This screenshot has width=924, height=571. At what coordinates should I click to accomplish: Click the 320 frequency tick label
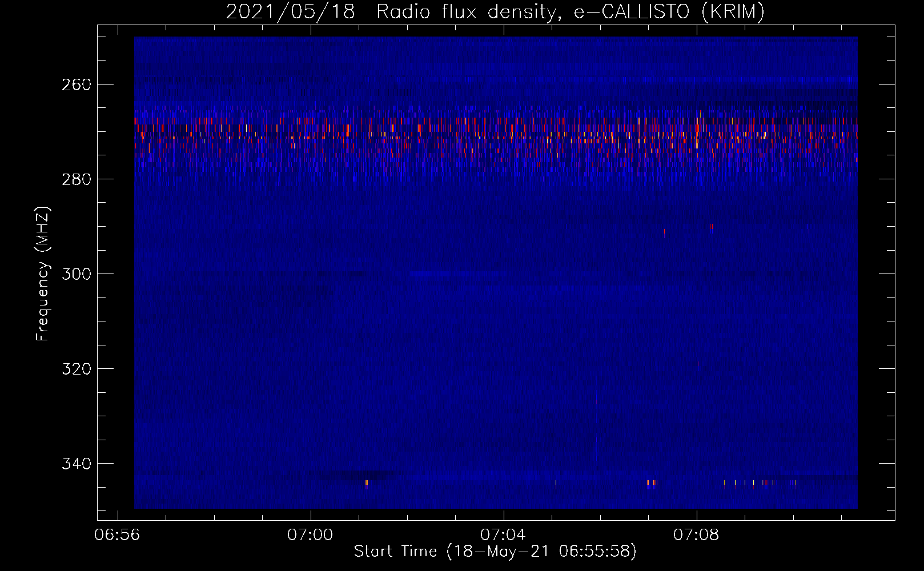(77, 369)
